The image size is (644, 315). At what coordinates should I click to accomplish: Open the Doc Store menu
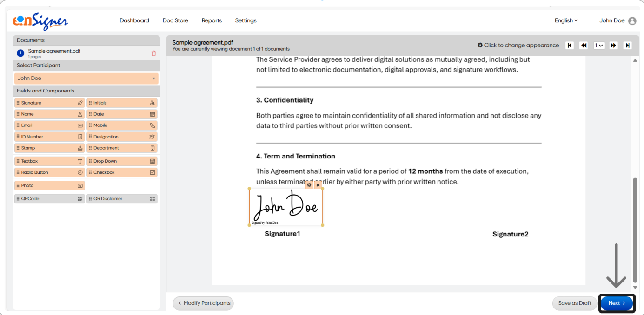pos(175,20)
